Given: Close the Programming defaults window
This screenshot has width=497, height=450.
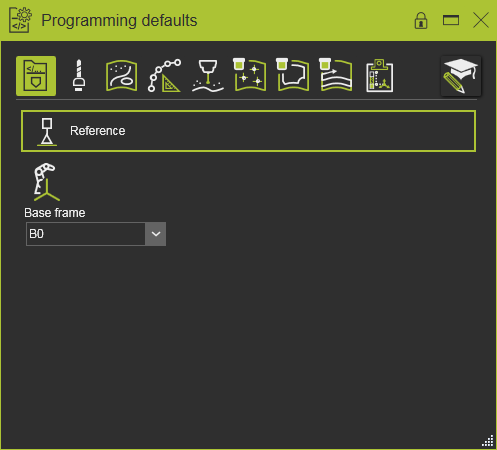Looking at the screenshot, I should [481, 20].
